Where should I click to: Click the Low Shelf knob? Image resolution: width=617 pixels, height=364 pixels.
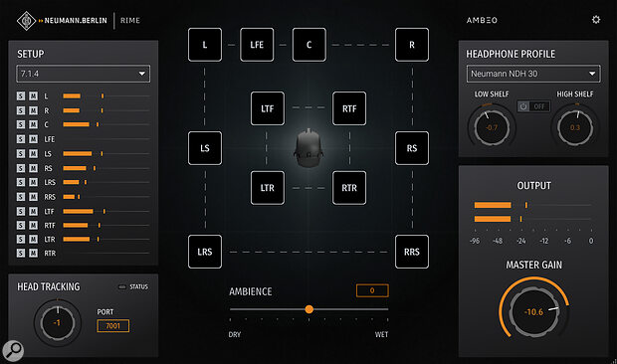[x=492, y=127]
